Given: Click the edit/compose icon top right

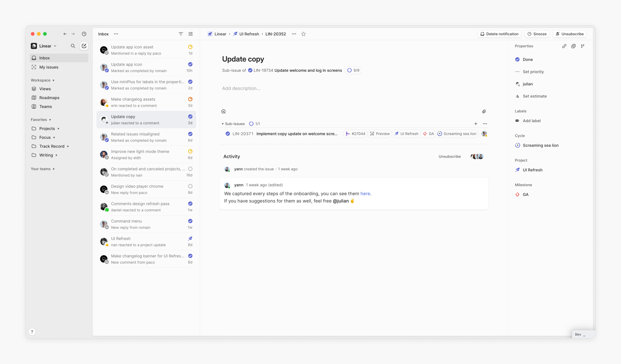Looking at the screenshot, I should [84, 46].
